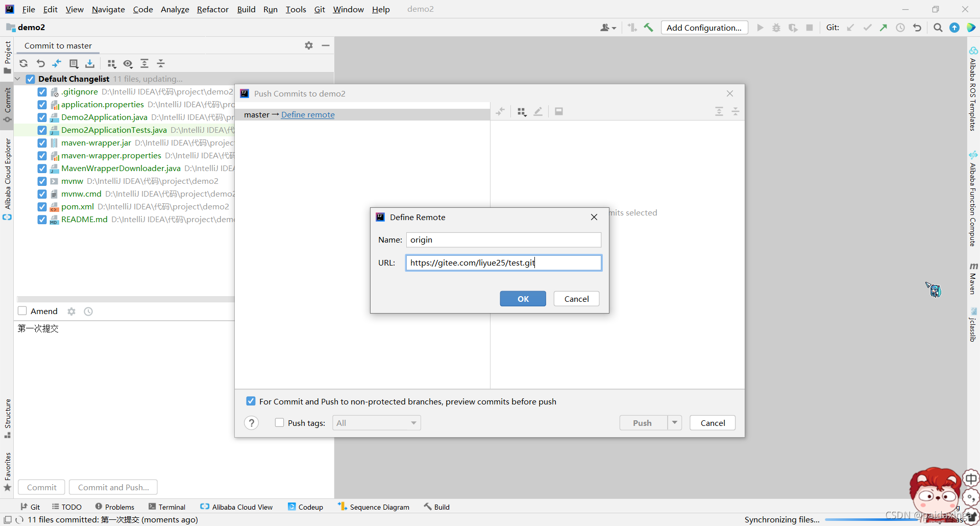980x526 pixels.
Task: Hide the Commit tool window
Action: (x=326, y=45)
